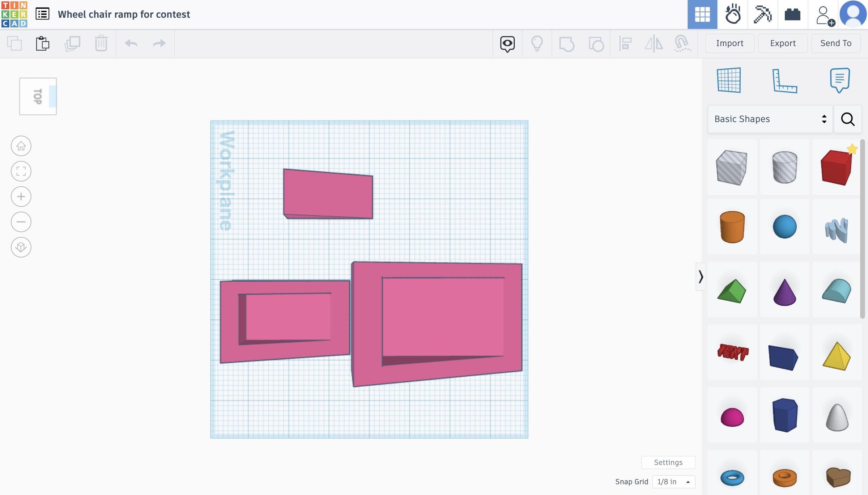Switch to the 3D design grid view

click(702, 14)
